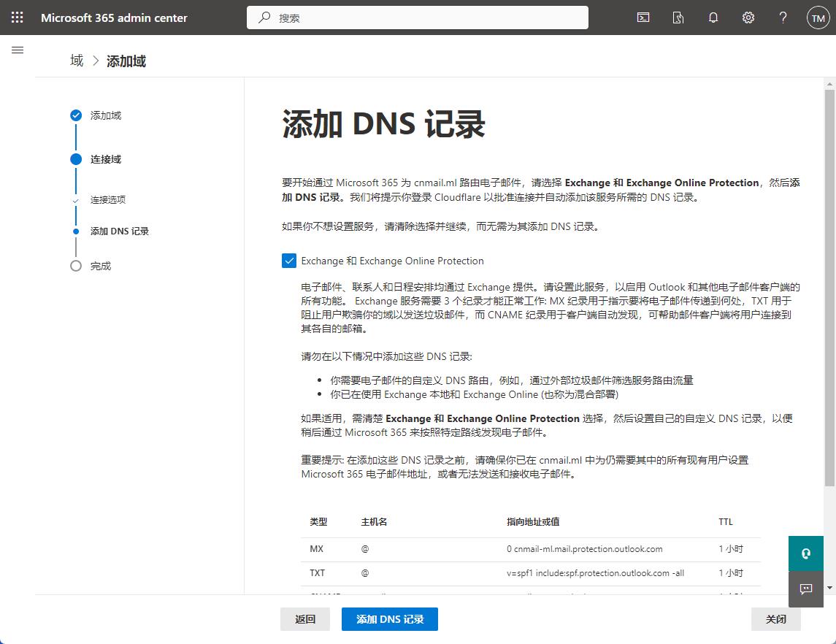Open the settings gear
The width and height of the screenshot is (836, 644).
click(x=748, y=18)
